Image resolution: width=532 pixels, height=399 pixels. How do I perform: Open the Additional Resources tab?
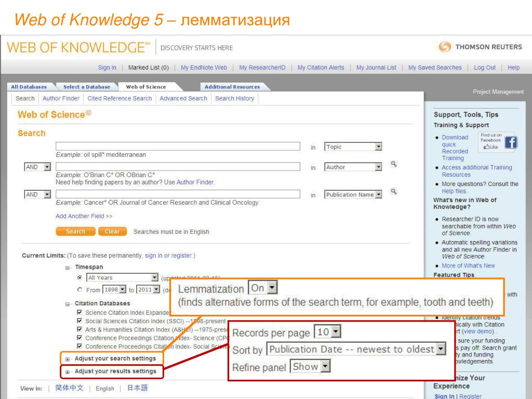(232, 87)
